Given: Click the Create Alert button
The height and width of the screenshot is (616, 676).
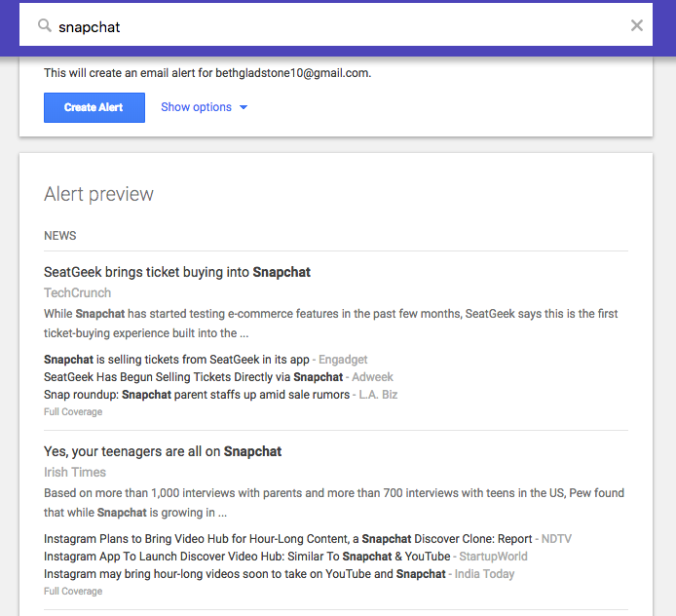Looking at the screenshot, I should 94,107.
